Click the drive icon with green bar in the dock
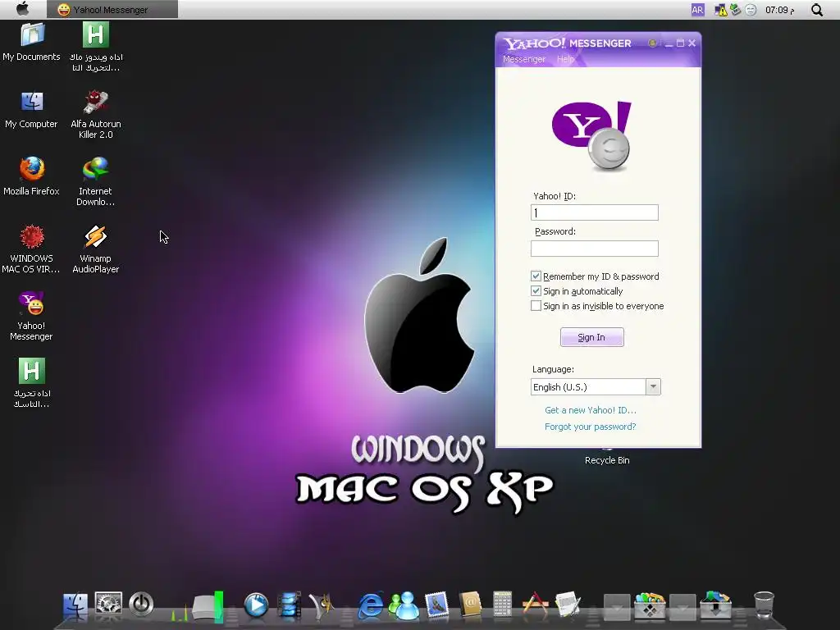This screenshot has height=630, width=840. pos(208,607)
